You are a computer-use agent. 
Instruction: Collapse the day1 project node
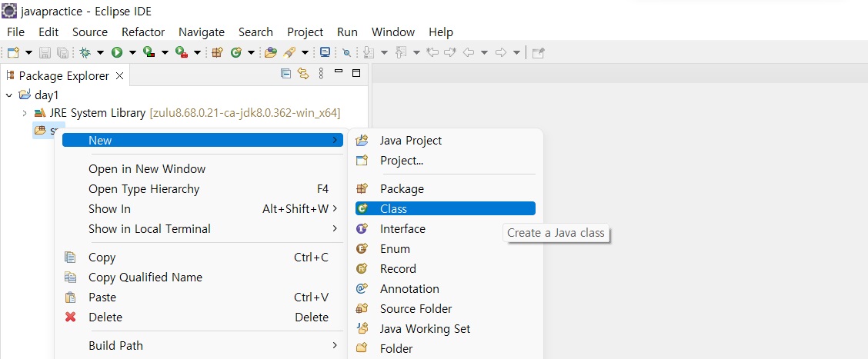pos(9,95)
